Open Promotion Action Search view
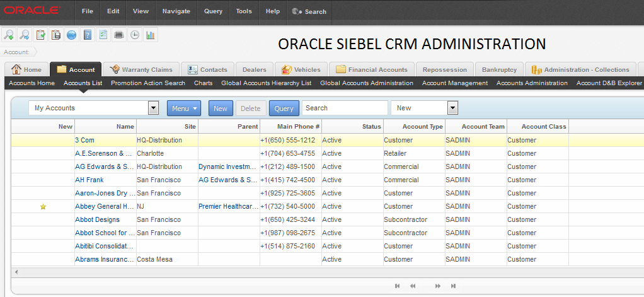 point(148,83)
